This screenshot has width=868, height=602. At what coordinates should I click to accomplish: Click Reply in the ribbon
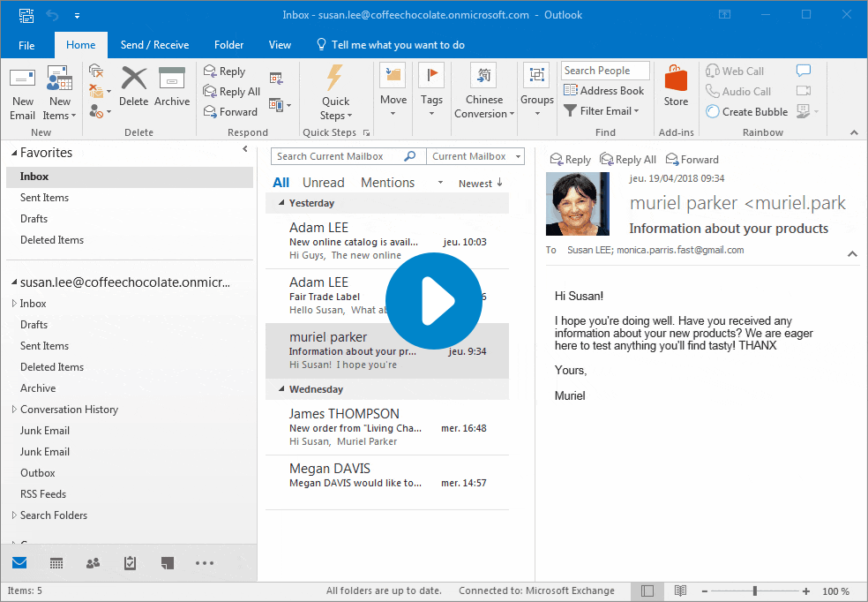tap(224, 71)
